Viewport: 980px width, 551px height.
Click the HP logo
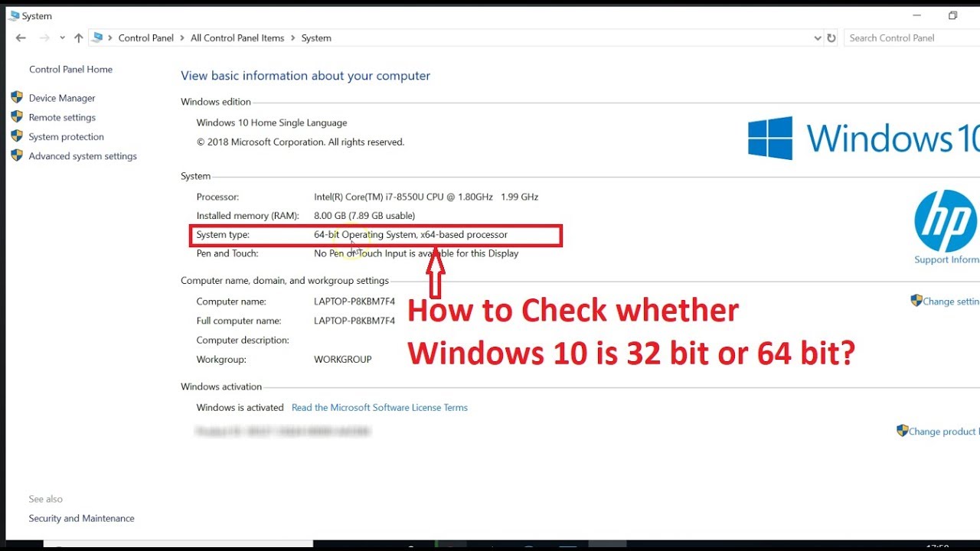coord(946,220)
